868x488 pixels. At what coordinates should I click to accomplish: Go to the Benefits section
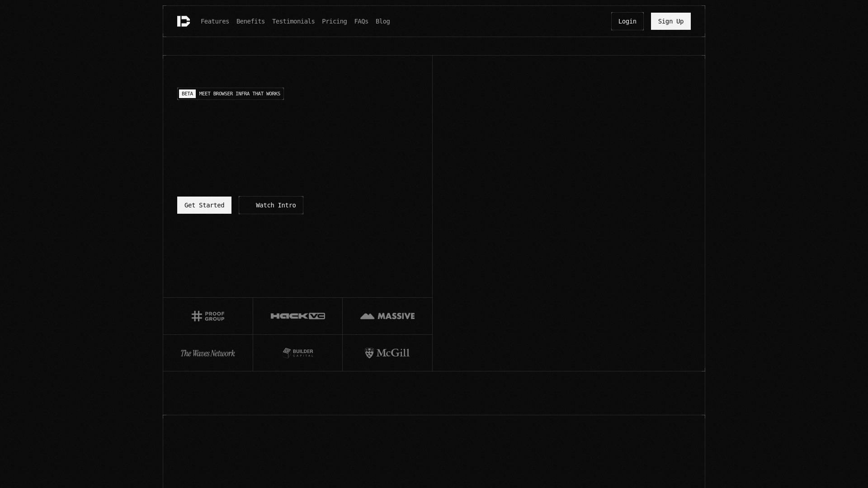click(x=250, y=21)
